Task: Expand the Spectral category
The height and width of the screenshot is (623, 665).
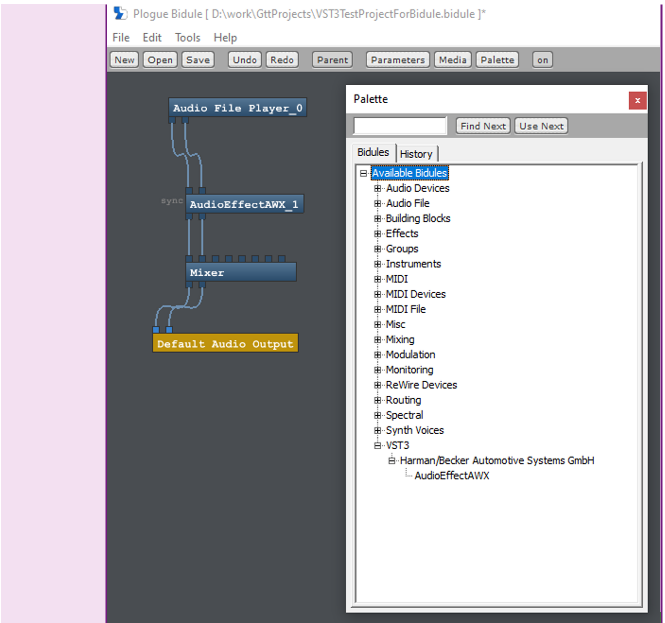Action: click(377, 415)
